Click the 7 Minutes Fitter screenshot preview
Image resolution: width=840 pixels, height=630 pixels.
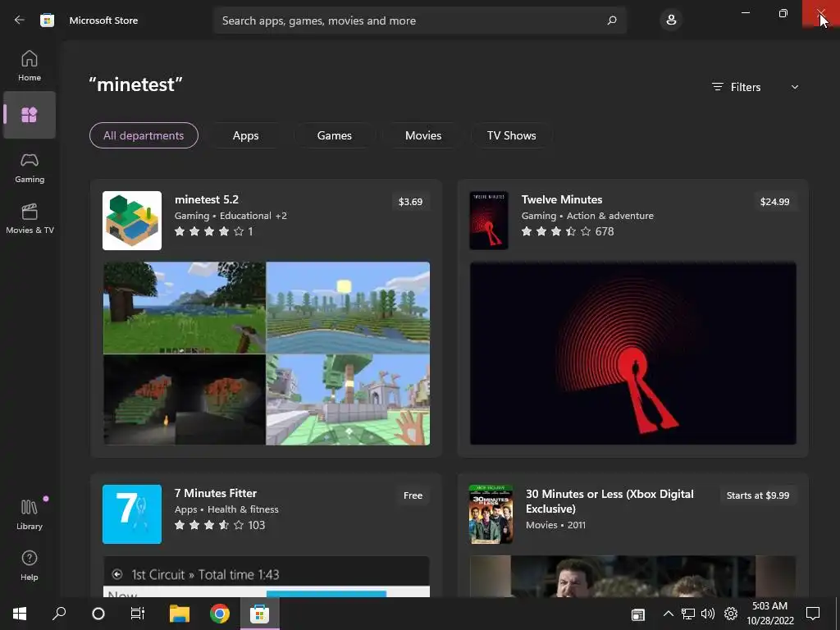[x=267, y=577]
